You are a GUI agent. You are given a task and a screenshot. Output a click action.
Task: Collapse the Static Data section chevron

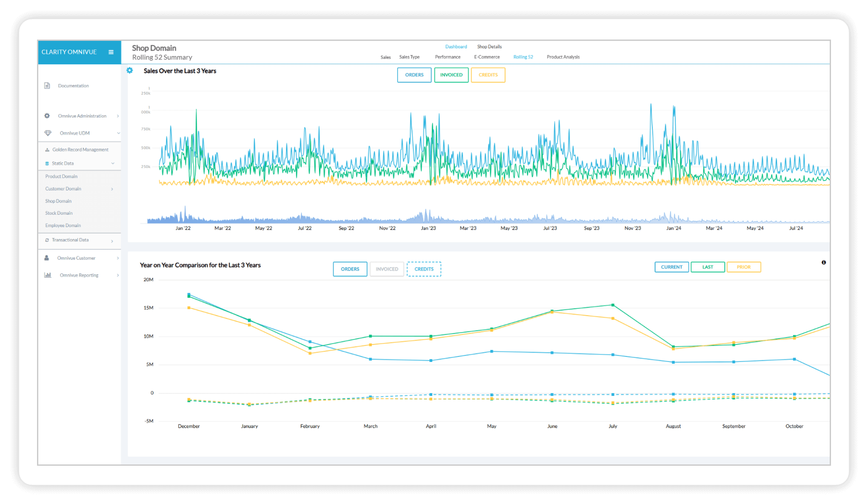[113, 163]
